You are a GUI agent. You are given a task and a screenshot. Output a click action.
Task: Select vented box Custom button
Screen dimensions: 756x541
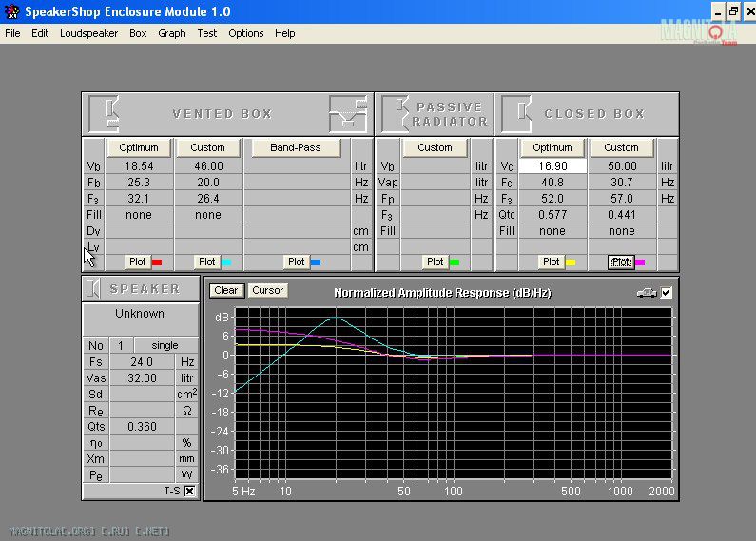point(208,147)
